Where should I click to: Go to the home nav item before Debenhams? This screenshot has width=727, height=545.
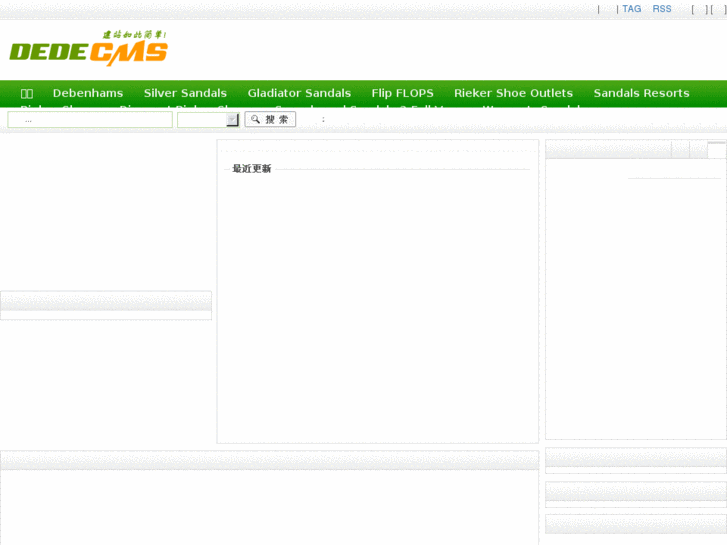coord(27,93)
